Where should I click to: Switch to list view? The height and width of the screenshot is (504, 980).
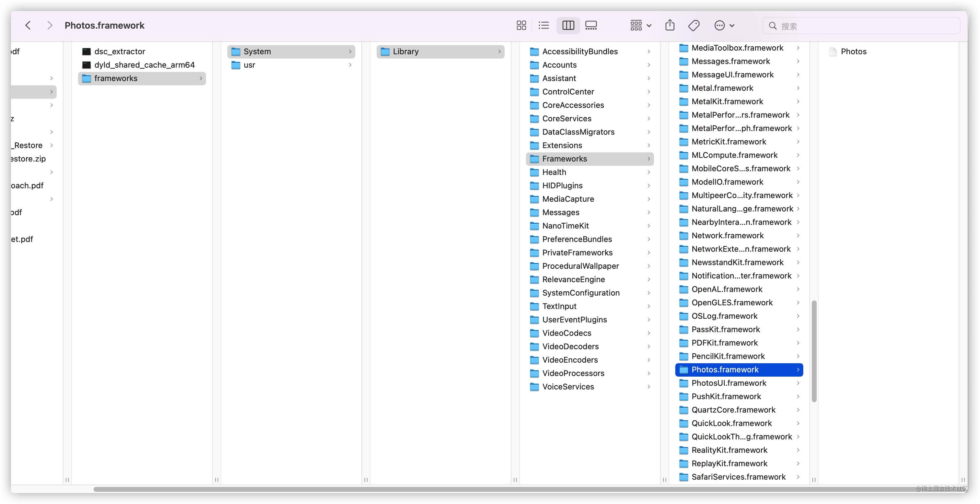(544, 26)
